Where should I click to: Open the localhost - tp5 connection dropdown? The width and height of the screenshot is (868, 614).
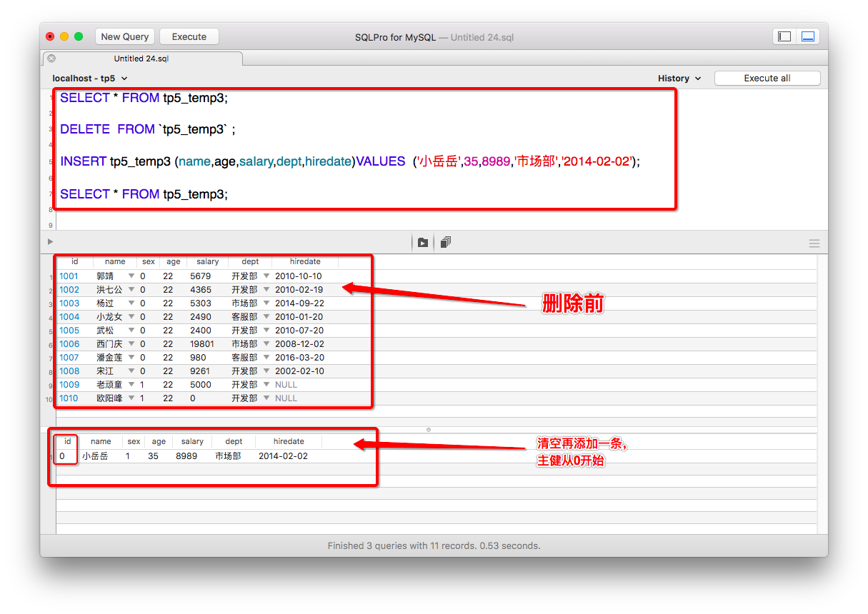(x=90, y=79)
